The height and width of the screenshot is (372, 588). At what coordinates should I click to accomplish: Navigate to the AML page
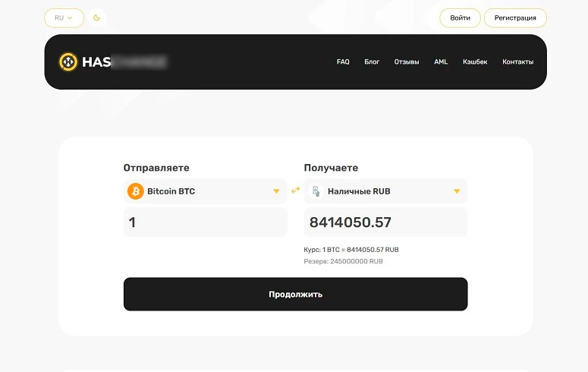441,62
